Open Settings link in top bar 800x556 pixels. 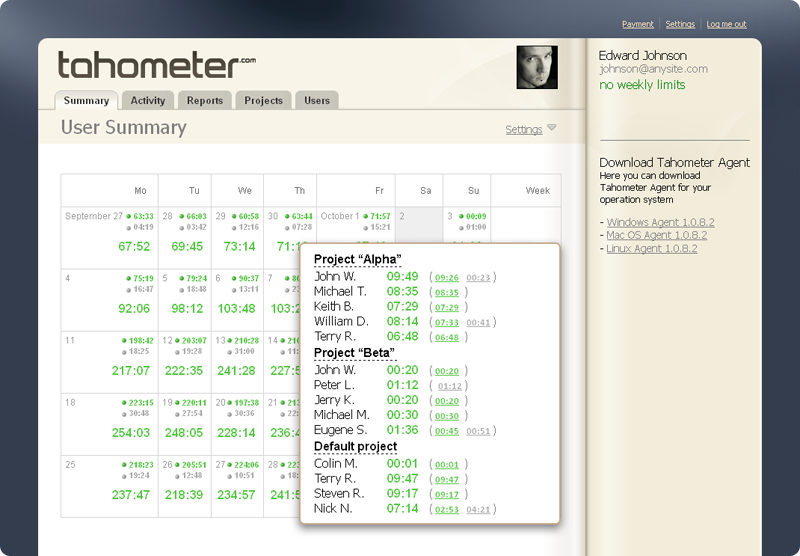coord(680,24)
